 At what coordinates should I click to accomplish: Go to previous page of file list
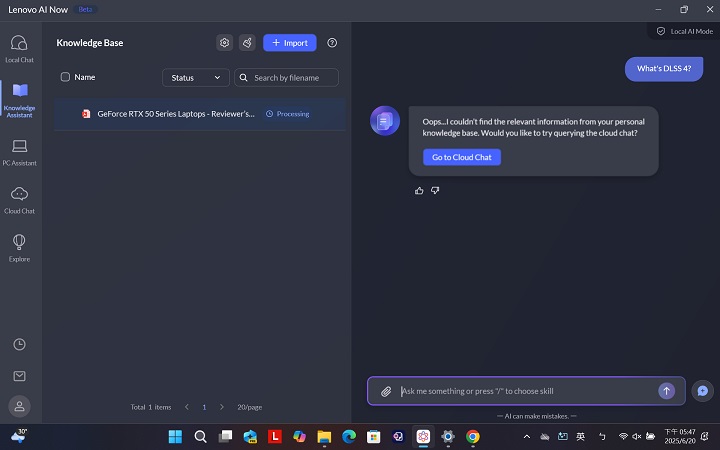coord(186,407)
